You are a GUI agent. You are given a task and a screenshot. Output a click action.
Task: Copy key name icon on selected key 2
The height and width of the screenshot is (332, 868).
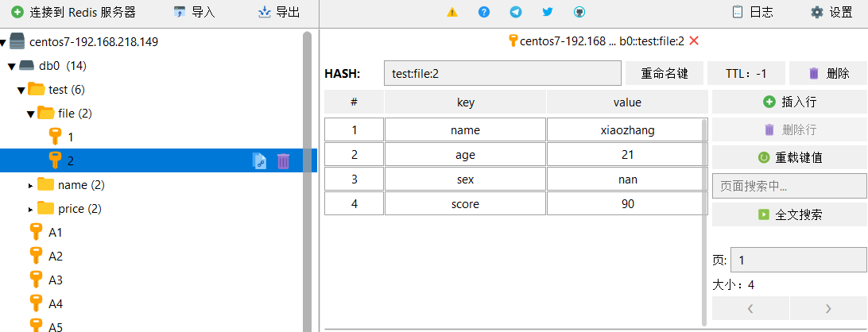click(260, 161)
